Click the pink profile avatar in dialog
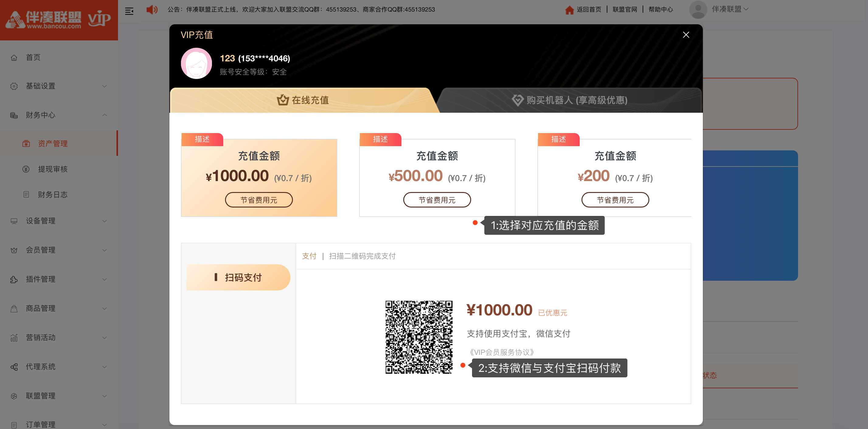 pos(196,63)
